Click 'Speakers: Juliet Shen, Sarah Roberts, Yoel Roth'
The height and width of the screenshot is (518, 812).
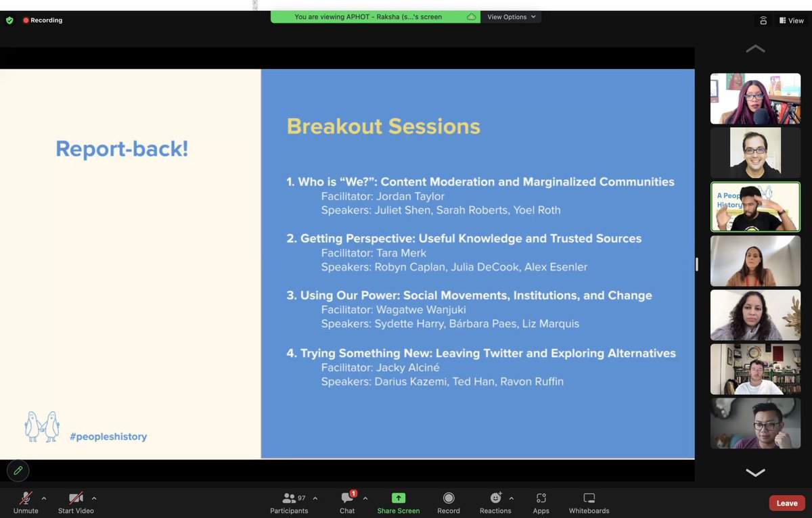click(441, 210)
